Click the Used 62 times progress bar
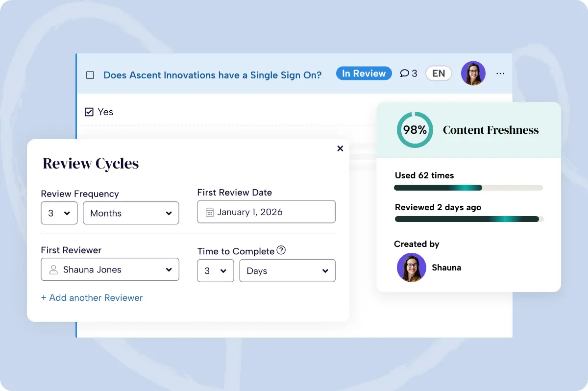 coord(468,188)
